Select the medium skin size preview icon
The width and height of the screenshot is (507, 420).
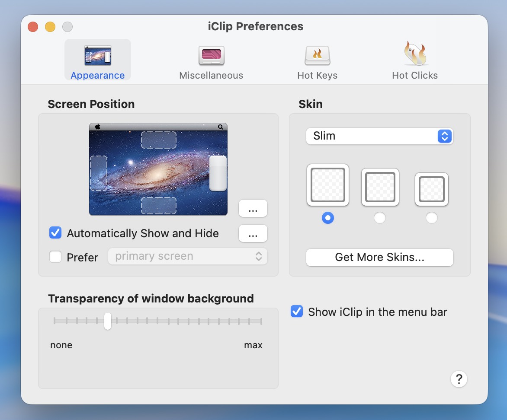coord(380,188)
